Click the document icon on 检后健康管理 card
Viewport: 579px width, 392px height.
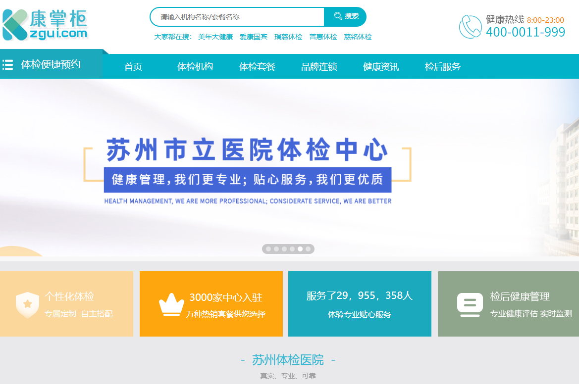469,304
